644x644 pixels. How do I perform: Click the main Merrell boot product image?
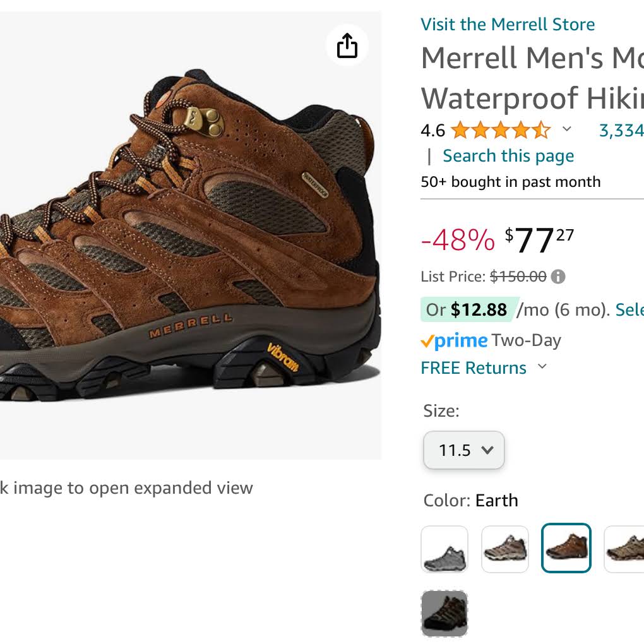[190, 236]
